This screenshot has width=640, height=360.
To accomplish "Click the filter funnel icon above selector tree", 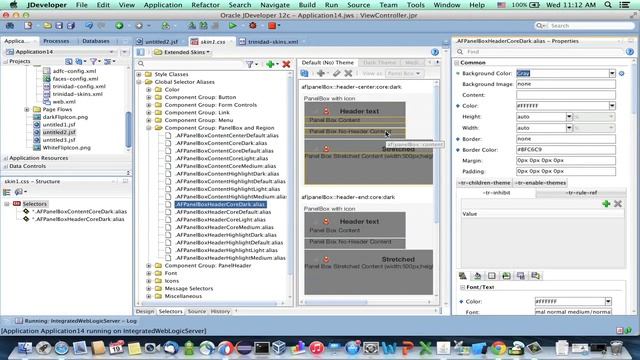I will coord(249,64).
